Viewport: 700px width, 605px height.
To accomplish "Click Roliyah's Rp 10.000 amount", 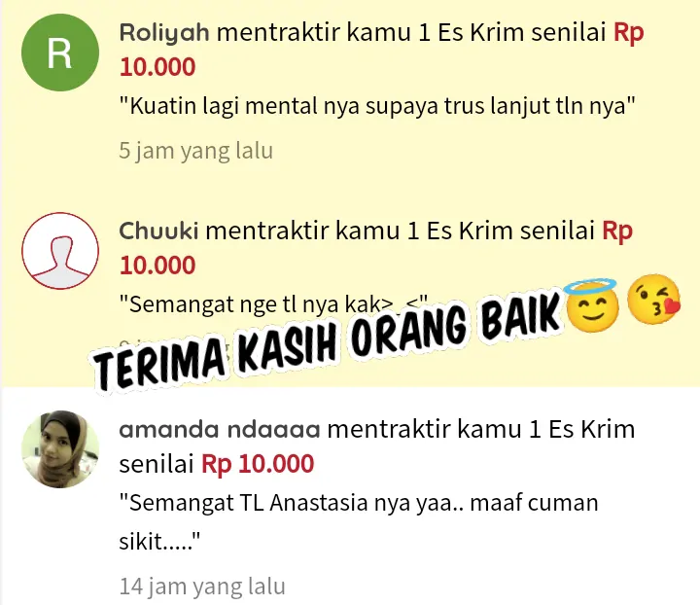I will tap(157, 67).
